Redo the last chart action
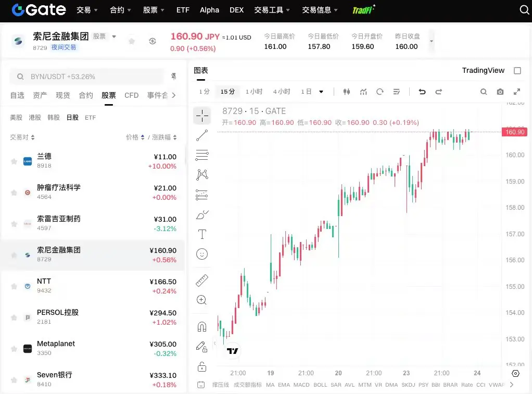 (439, 92)
